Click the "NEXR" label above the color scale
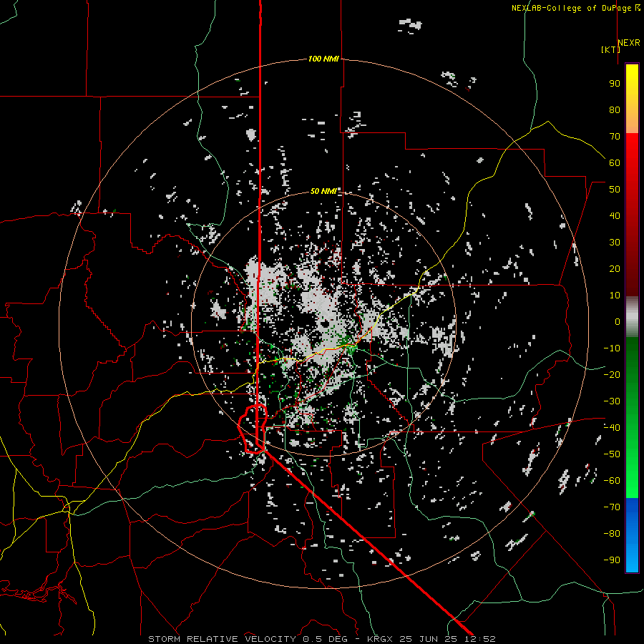The height and width of the screenshot is (644, 644). (x=629, y=43)
